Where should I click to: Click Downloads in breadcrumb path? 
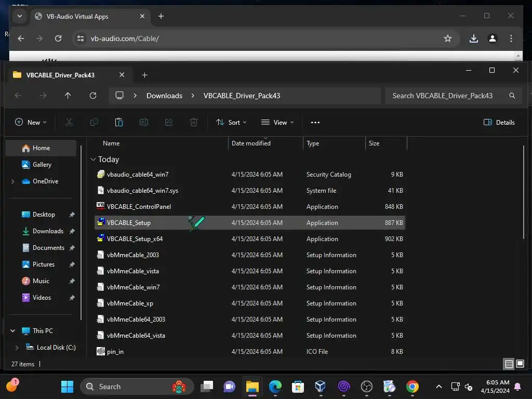164,96
